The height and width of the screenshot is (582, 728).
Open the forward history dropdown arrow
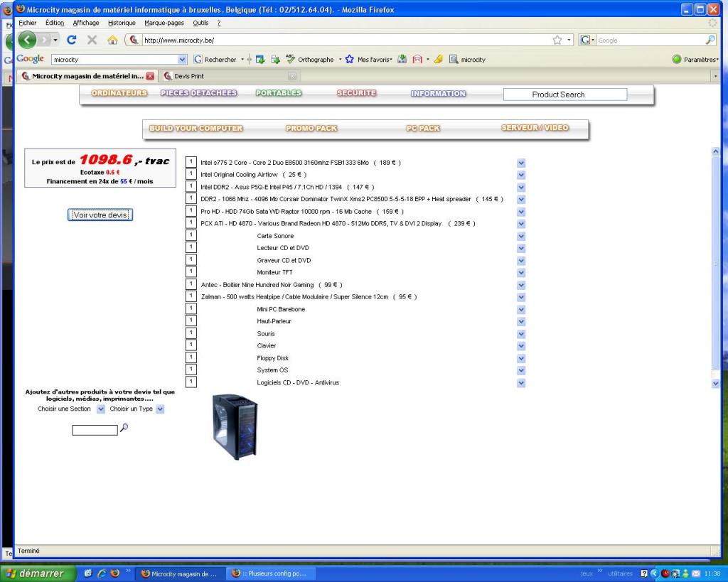pyautogui.click(x=55, y=40)
